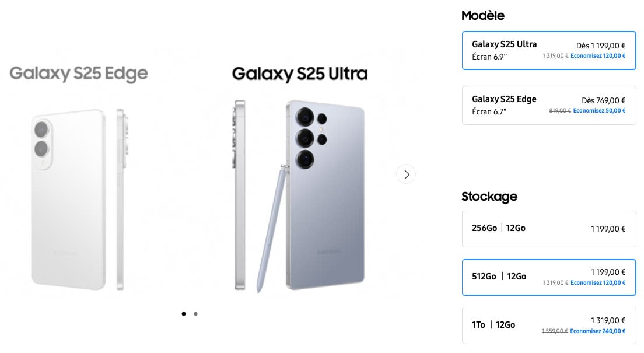Select 256Go | 12Go storage option
The height and width of the screenshot is (353, 644).
point(548,228)
